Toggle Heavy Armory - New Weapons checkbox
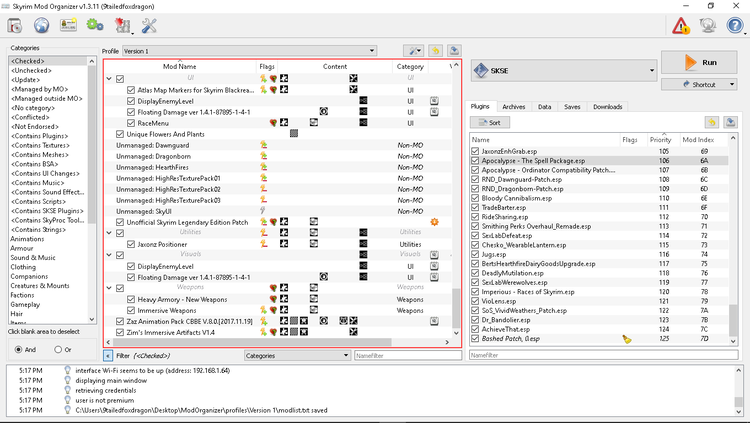 coord(131,299)
